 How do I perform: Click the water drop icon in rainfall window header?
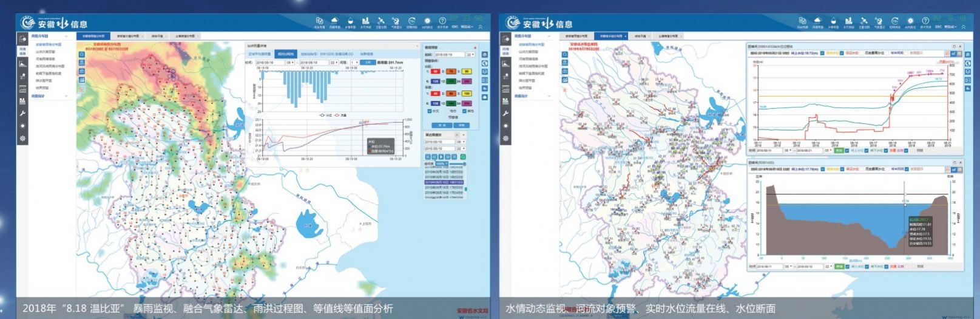351,21
